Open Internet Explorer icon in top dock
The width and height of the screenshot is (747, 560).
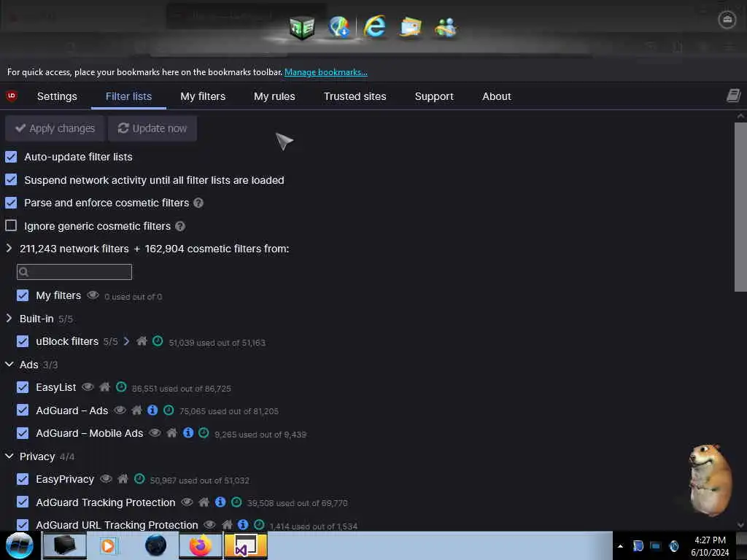coord(374,26)
